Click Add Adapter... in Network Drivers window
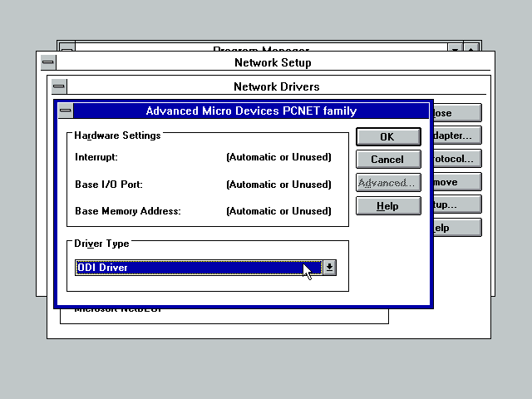 pyautogui.click(x=457, y=135)
